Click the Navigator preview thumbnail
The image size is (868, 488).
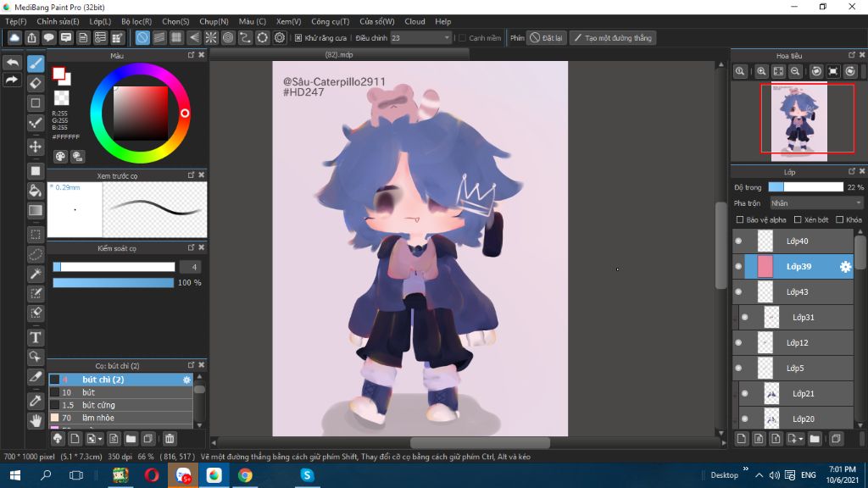pyautogui.click(x=799, y=122)
